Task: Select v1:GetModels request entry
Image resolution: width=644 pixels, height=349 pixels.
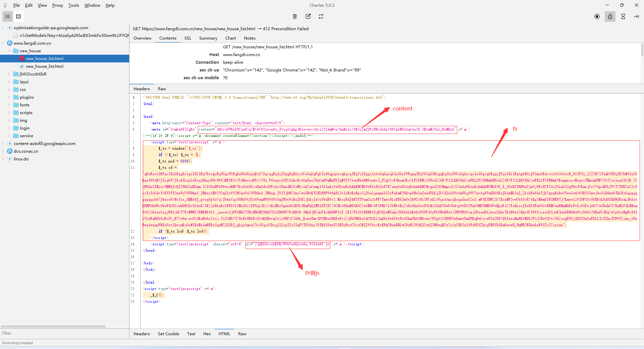Action: pyautogui.click(x=74, y=35)
